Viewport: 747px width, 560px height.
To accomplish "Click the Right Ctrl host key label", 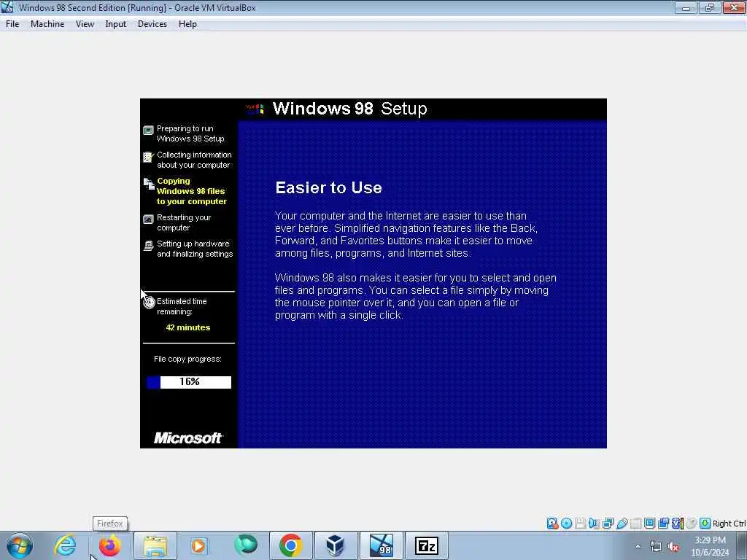I will pyautogui.click(x=729, y=524).
